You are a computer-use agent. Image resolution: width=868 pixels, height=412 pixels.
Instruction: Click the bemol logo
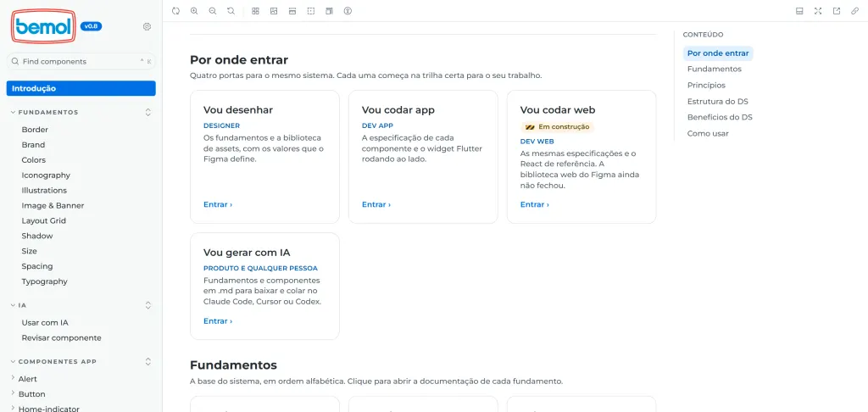[43, 26]
